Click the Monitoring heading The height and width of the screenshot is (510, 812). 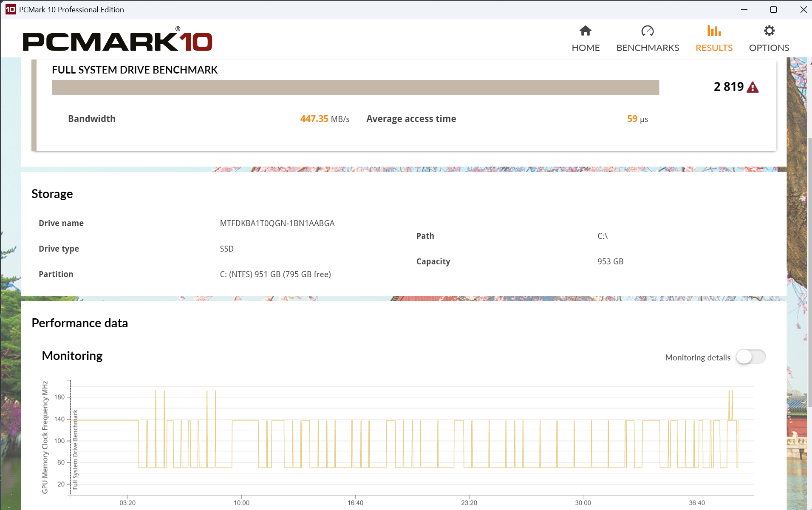[x=72, y=356]
